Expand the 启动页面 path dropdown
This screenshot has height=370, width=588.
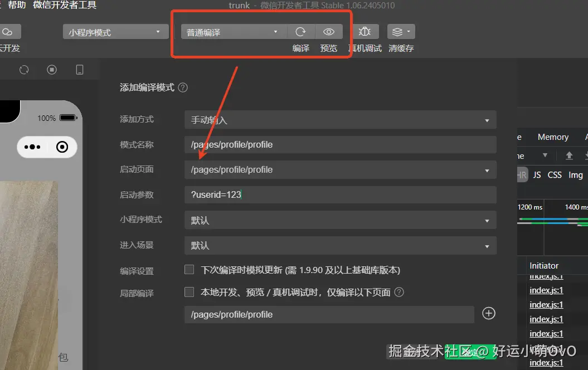(341, 170)
